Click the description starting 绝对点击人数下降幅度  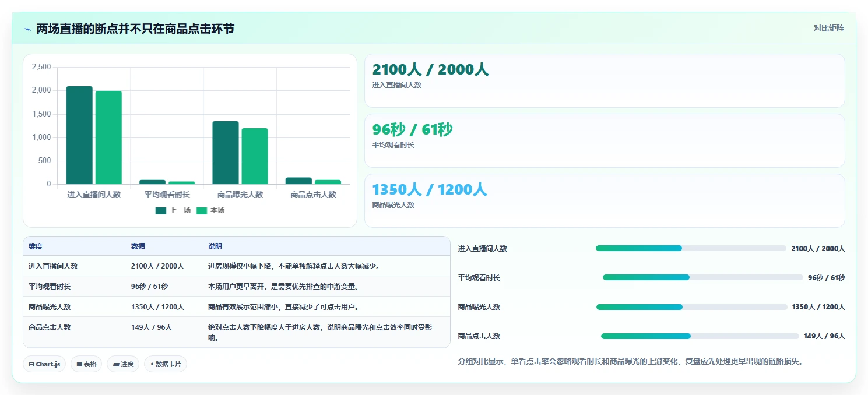pyautogui.click(x=320, y=332)
